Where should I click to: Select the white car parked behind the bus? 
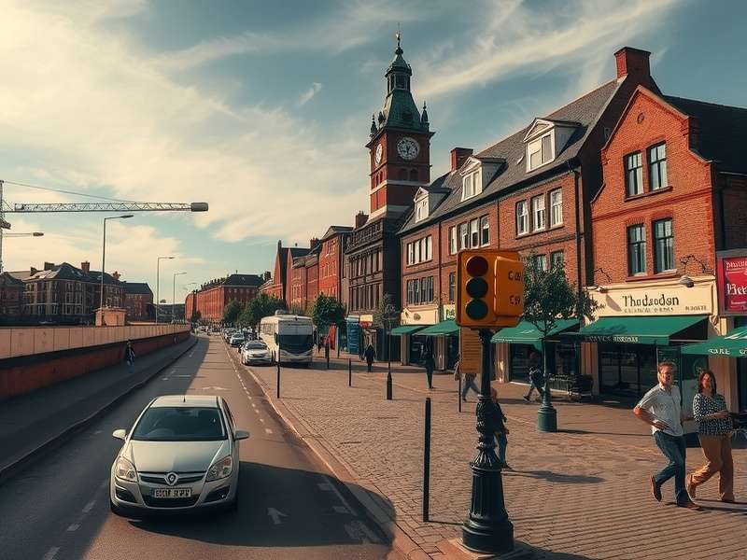(x=254, y=353)
